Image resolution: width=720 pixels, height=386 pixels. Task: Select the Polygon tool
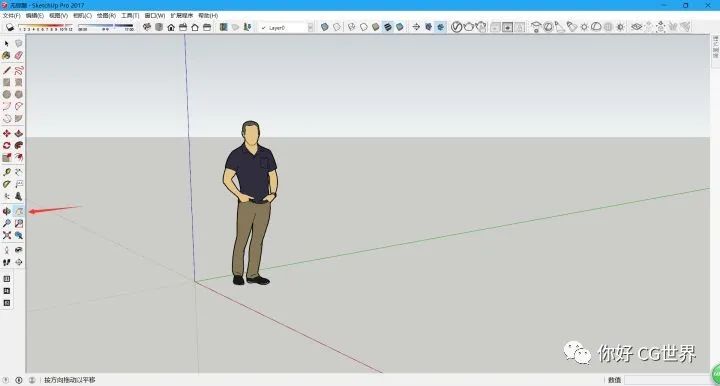pos(18,94)
